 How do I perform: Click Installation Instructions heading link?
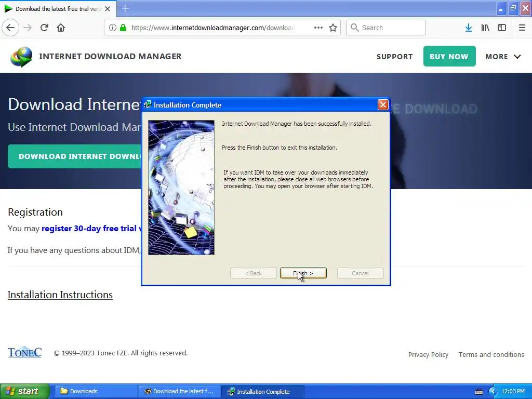(60, 295)
